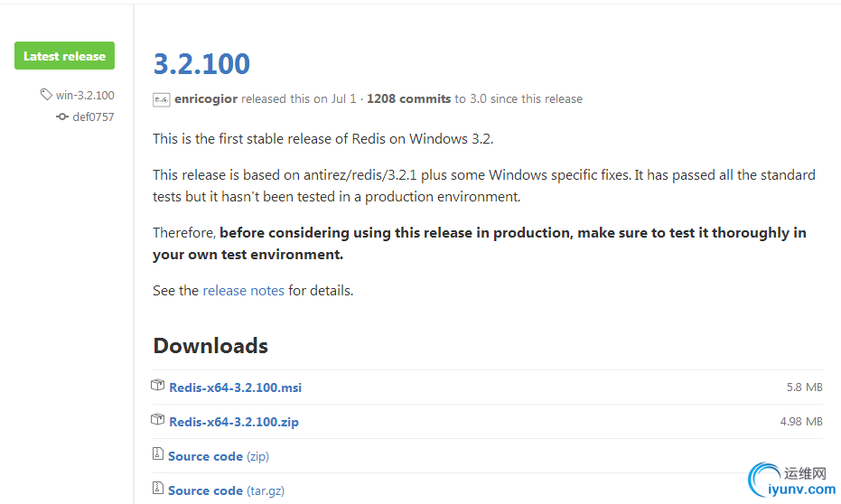Open the win-3.2.100 tag link
Viewport: 841px width, 504px height.
click(85, 96)
